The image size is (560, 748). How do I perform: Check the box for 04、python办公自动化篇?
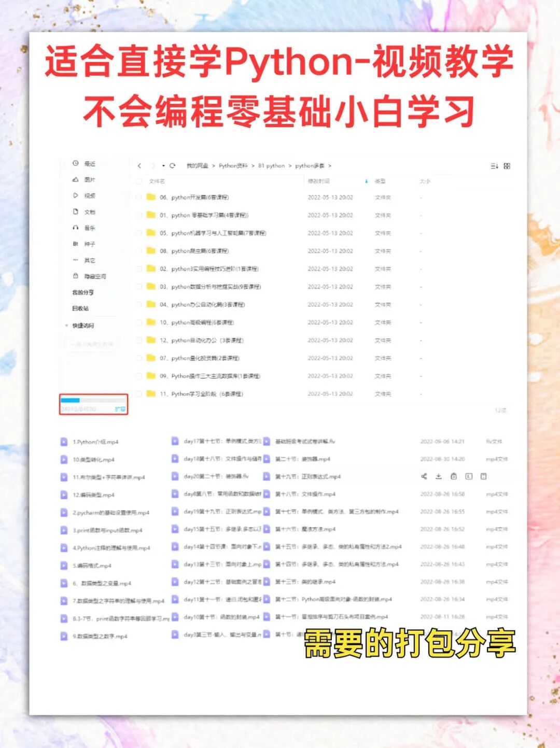(138, 304)
